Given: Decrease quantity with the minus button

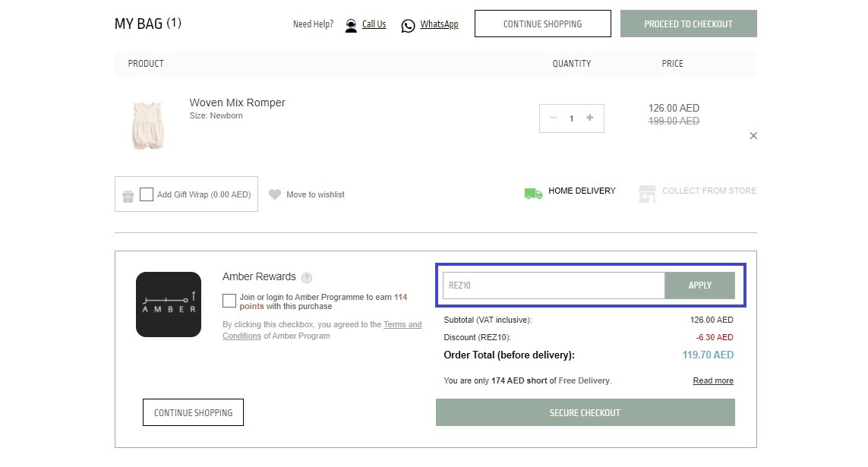Looking at the screenshot, I should [553, 118].
